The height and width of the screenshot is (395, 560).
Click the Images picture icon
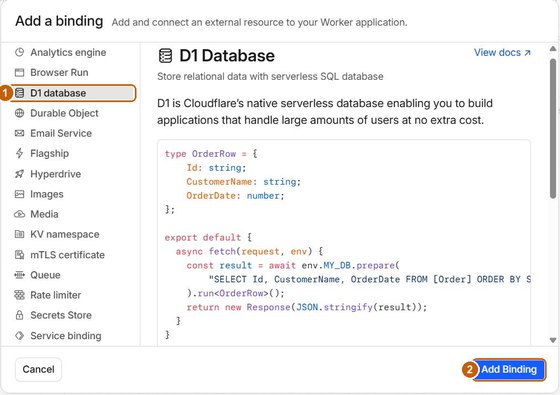coord(19,194)
